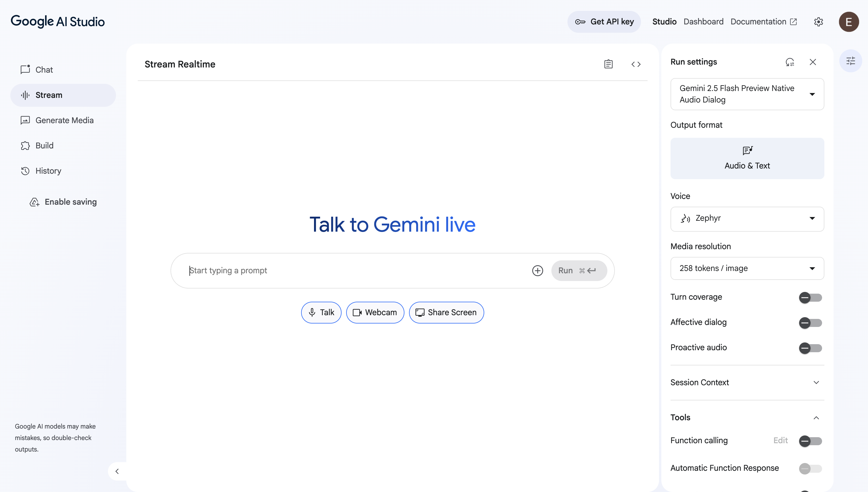Enable Proactive audio switch
868x492 pixels.
pos(810,348)
